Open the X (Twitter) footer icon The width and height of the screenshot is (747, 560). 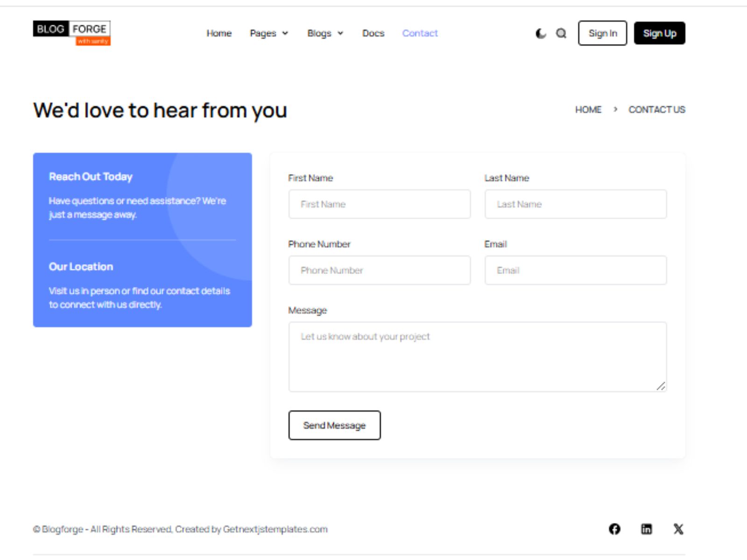coord(678,529)
